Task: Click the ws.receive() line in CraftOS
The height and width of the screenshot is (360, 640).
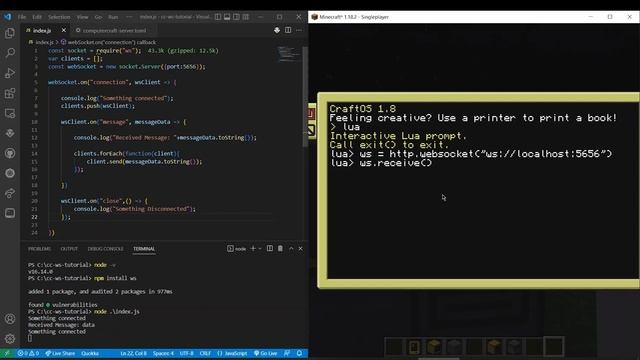Action: [381, 163]
